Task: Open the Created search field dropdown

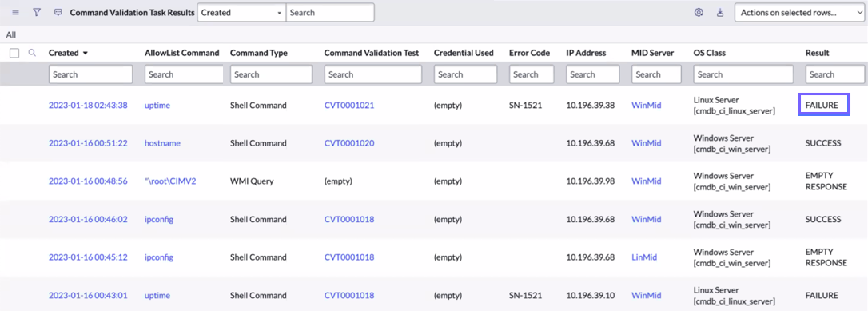Action: click(241, 12)
